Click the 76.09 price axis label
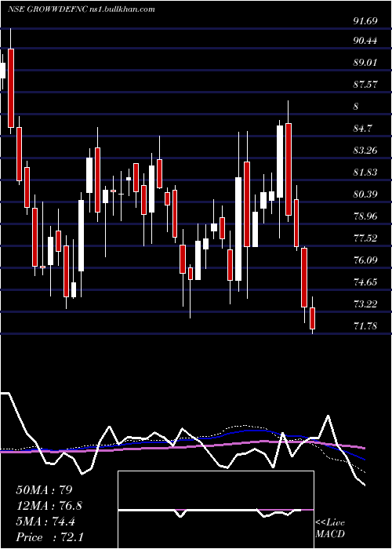 coord(365,260)
